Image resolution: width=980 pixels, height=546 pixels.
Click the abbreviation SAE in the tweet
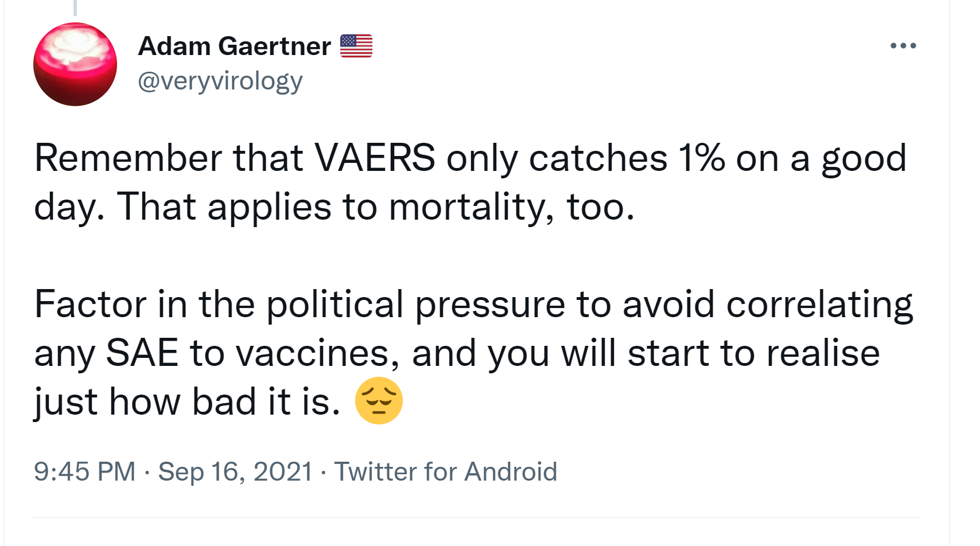142,353
